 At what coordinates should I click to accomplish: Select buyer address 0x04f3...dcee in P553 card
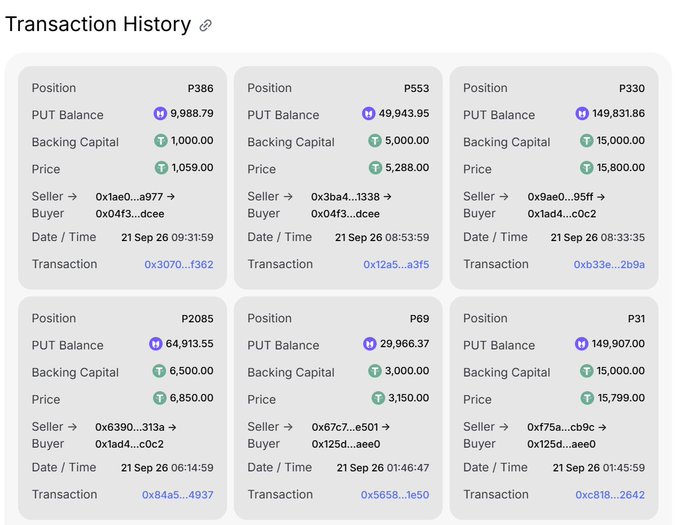pyautogui.click(x=345, y=214)
